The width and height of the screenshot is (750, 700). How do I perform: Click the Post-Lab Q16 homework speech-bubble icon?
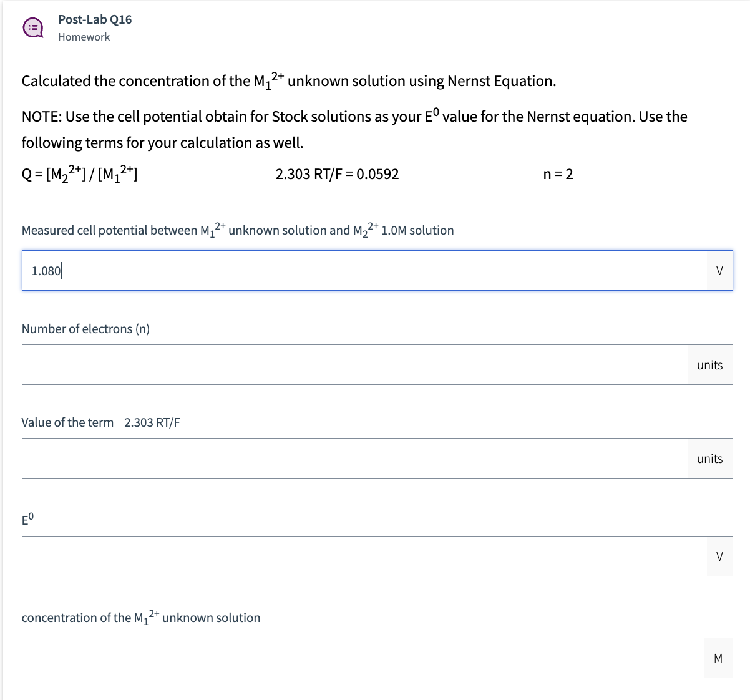32,27
